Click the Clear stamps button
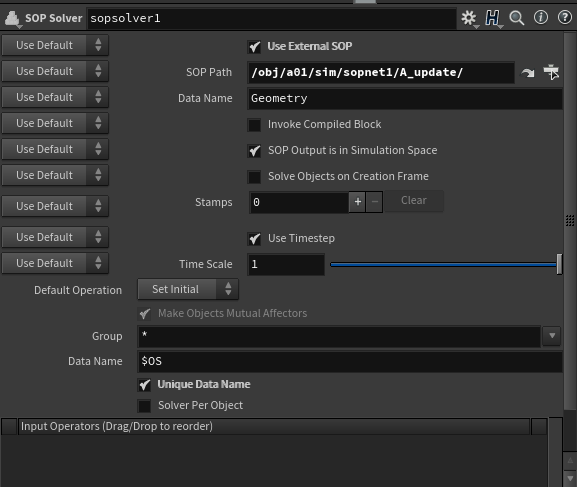Viewport: 577px width, 487px height. (414, 201)
